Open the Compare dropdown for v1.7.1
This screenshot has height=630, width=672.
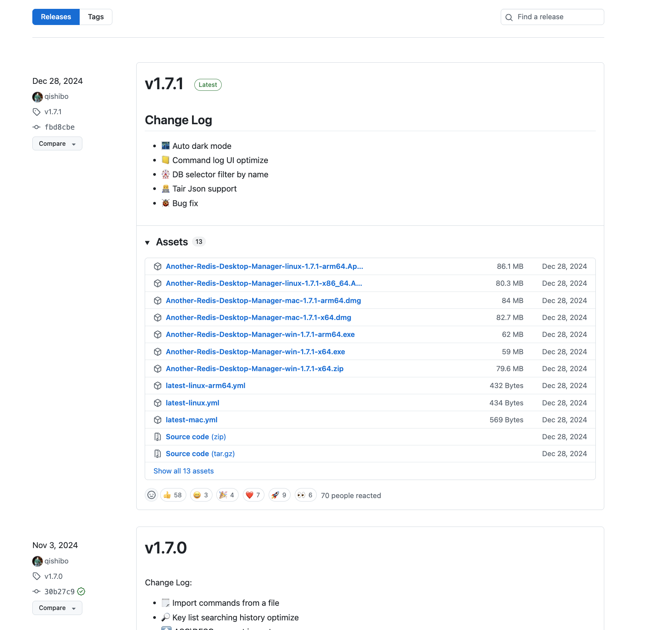pyautogui.click(x=57, y=143)
